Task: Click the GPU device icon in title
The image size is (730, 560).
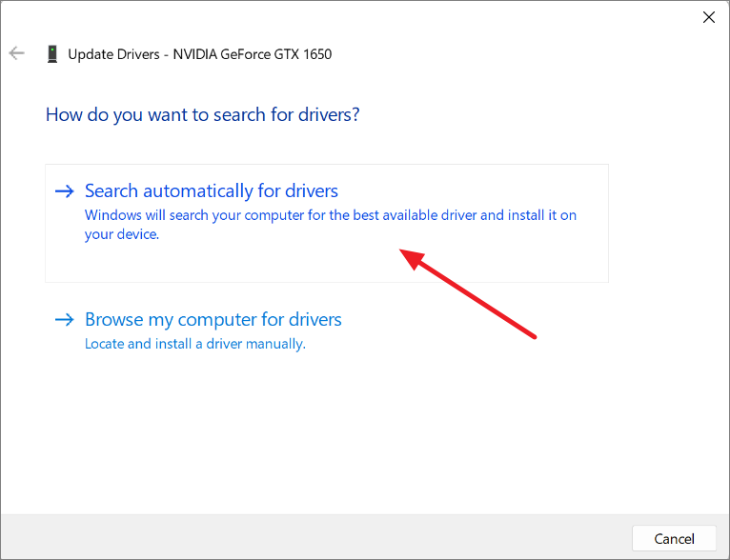Action: [52, 54]
